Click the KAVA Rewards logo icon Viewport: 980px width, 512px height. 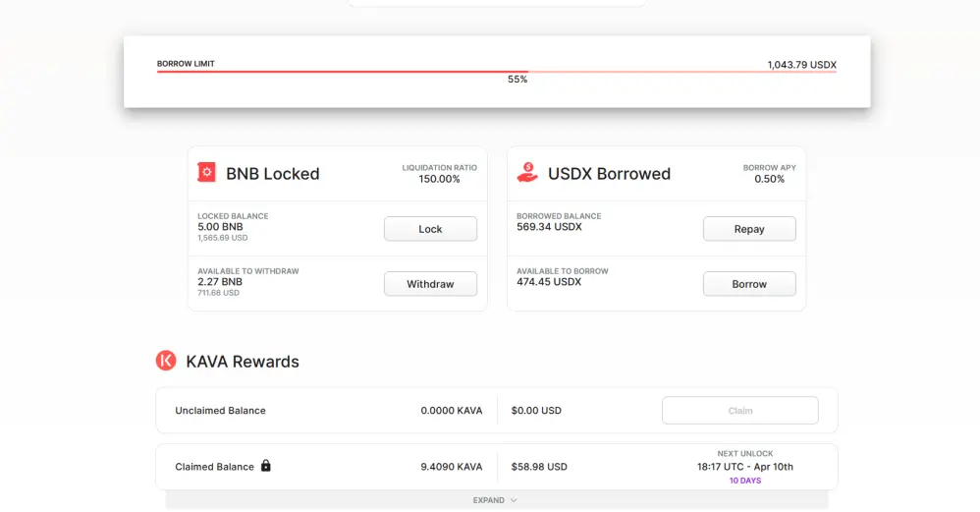[166, 361]
